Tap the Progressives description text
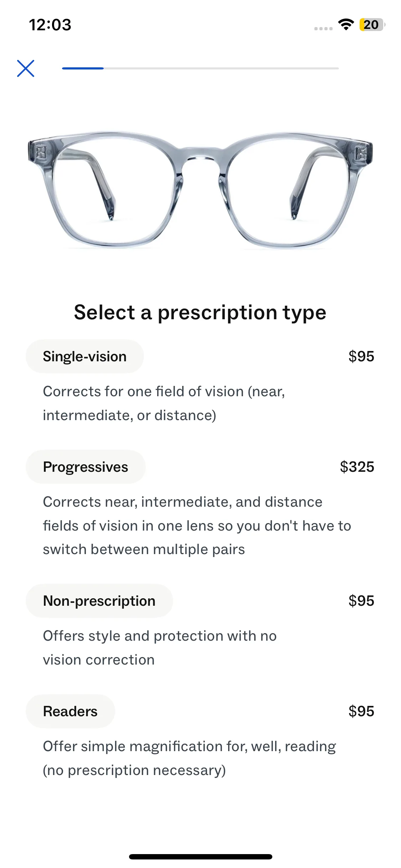The width and height of the screenshot is (401, 868). (x=197, y=526)
